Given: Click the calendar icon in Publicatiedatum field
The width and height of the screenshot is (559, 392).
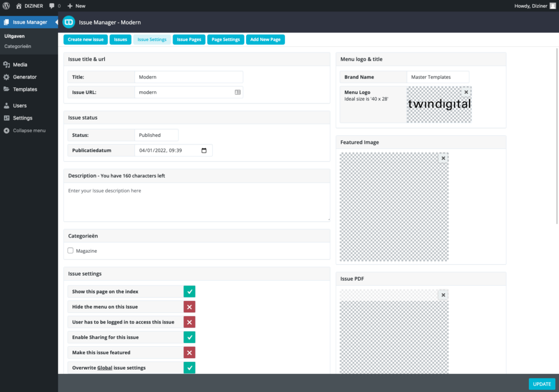Looking at the screenshot, I should pos(204,151).
